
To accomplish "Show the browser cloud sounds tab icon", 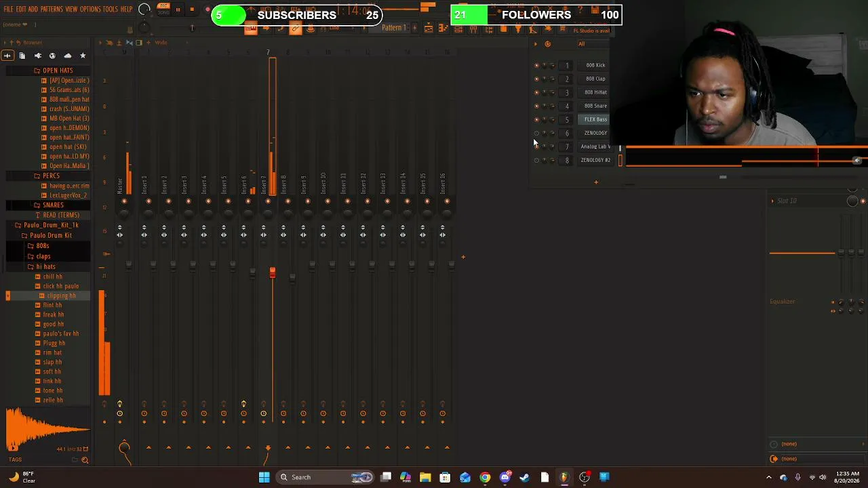I will pos(67,56).
